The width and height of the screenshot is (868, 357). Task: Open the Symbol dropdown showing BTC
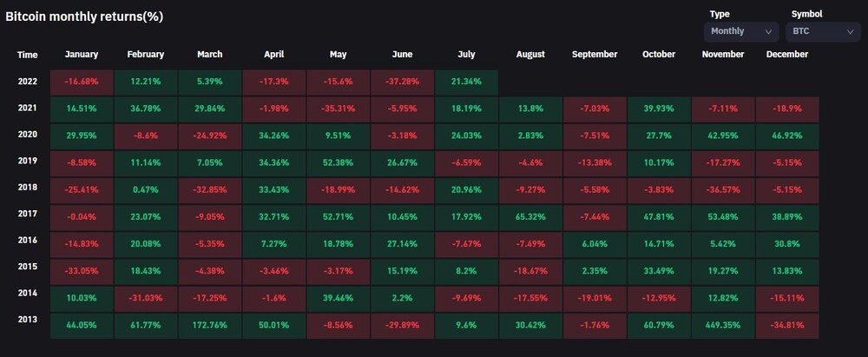823,31
